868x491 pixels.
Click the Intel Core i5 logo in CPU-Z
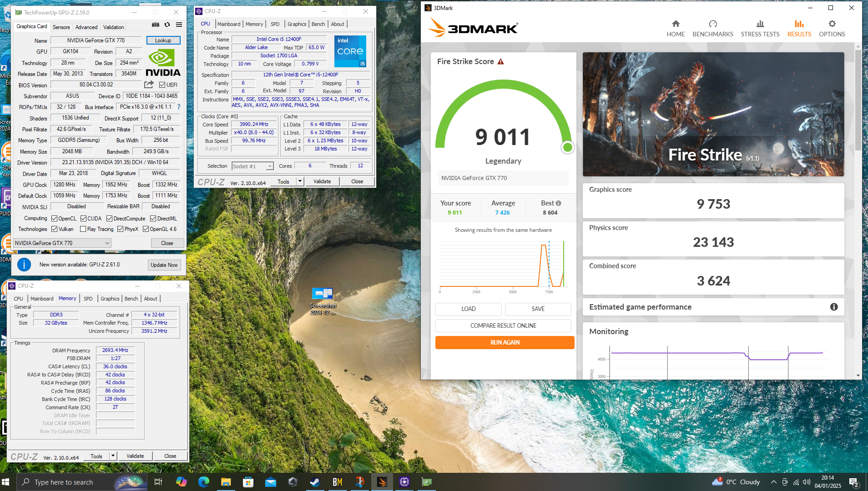(350, 51)
